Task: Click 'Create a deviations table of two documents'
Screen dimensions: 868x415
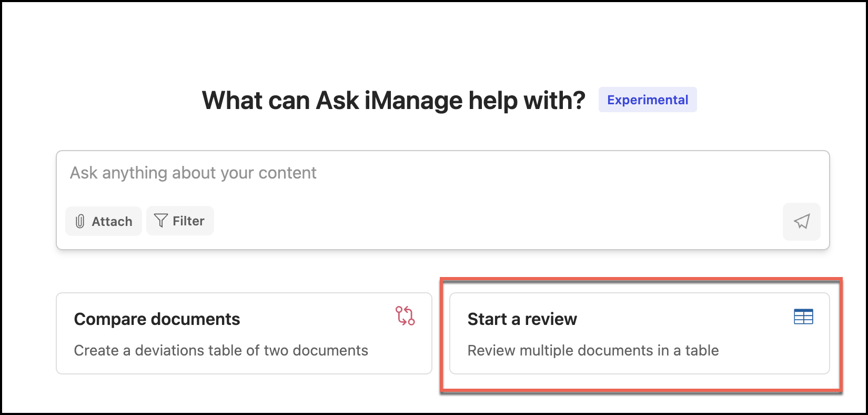Action: click(221, 351)
